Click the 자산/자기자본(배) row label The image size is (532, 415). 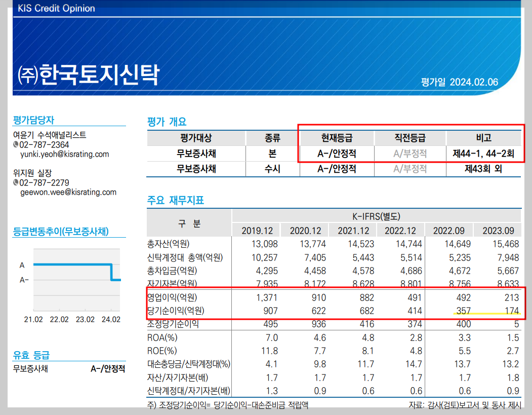click(x=178, y=378)
